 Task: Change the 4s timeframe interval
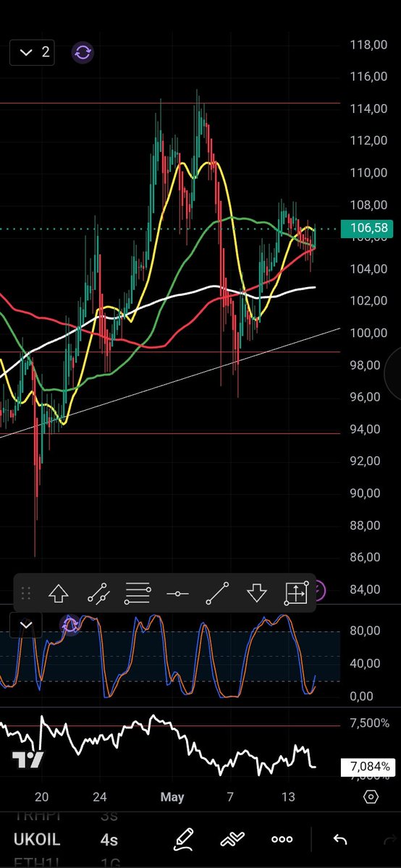[109, 841]
